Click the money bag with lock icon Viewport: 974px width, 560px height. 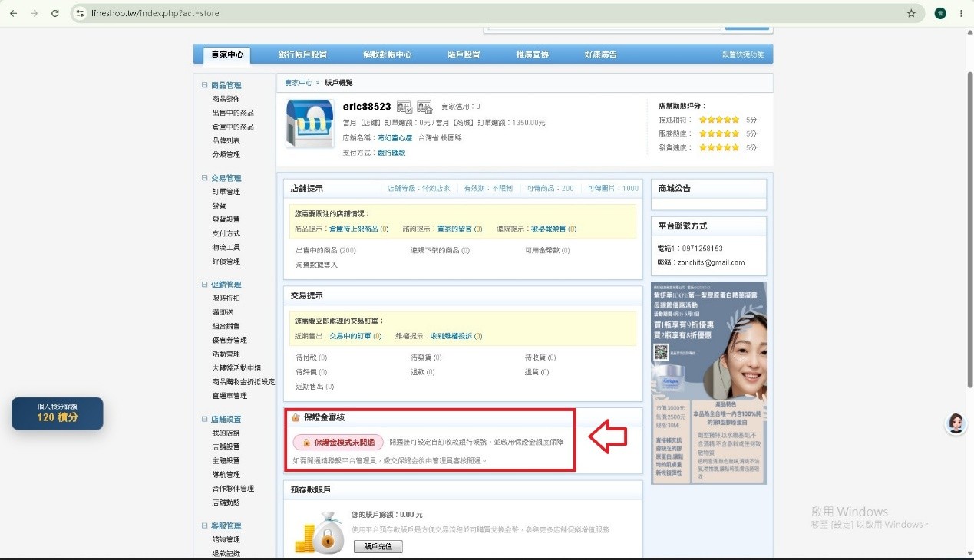[x=321, y=532]
